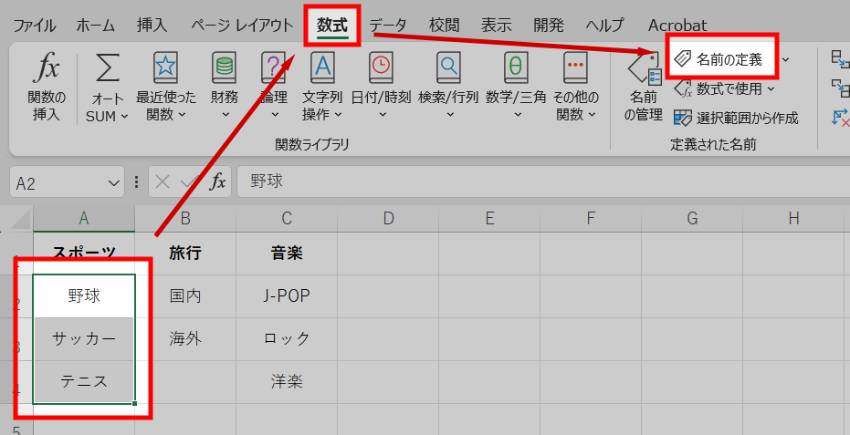Select column A header
The height and width of the screenshot is (435, 850).
(84, 218)
